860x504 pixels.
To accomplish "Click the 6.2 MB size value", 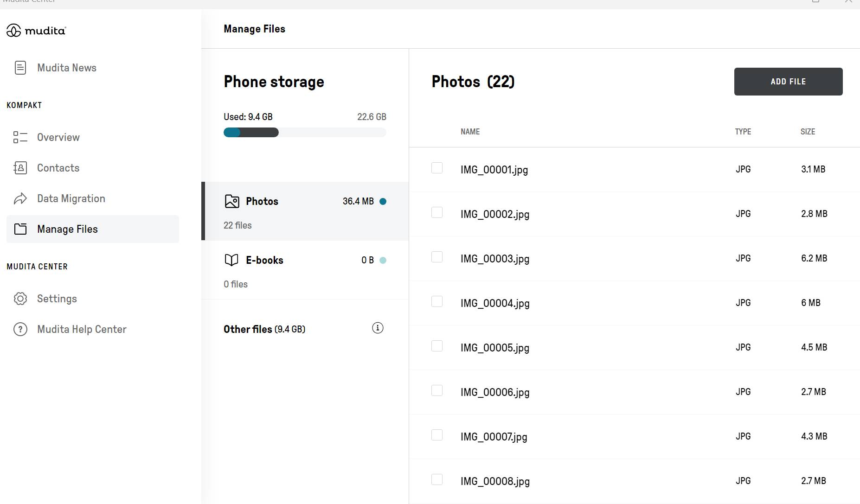I will pyautogui.click(x=814, y=258).
